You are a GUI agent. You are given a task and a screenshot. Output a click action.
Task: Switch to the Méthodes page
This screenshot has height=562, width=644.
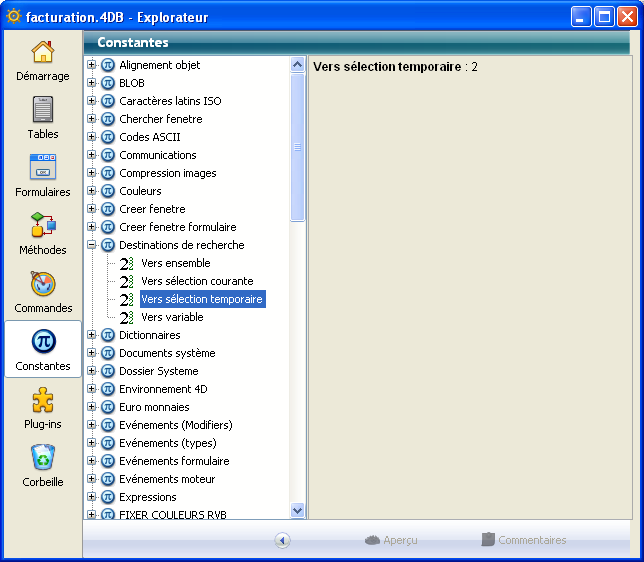[x=43, y=226]
